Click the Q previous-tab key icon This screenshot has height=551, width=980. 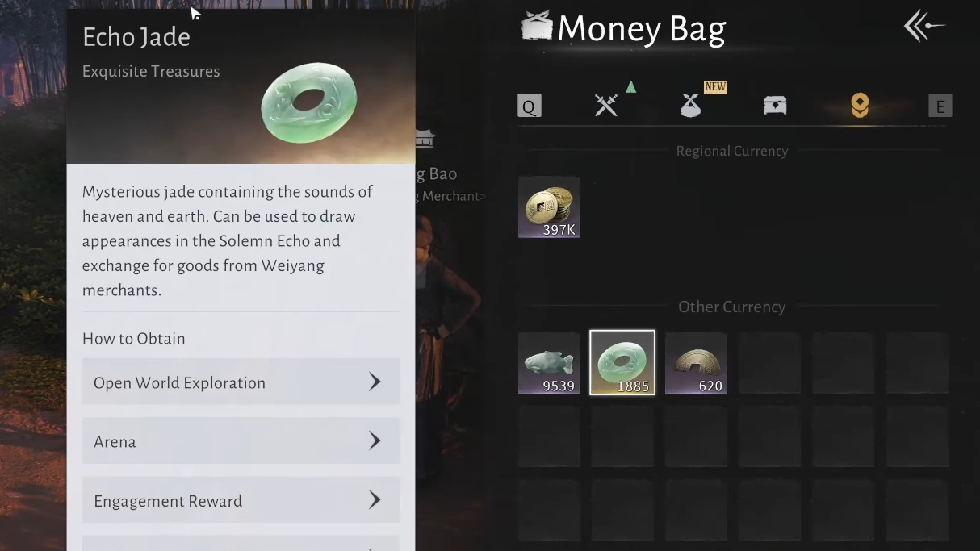[x=530, y=106]
